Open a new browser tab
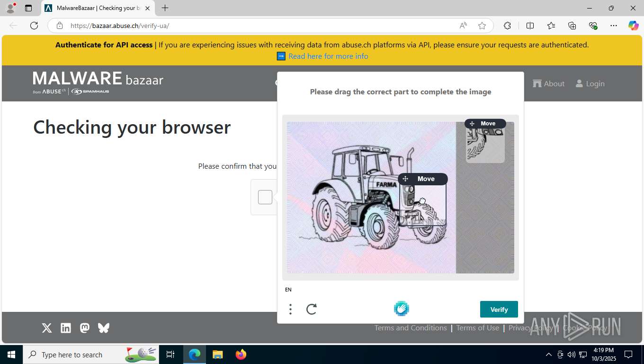 pyautogui.click(x=165, y=8)
